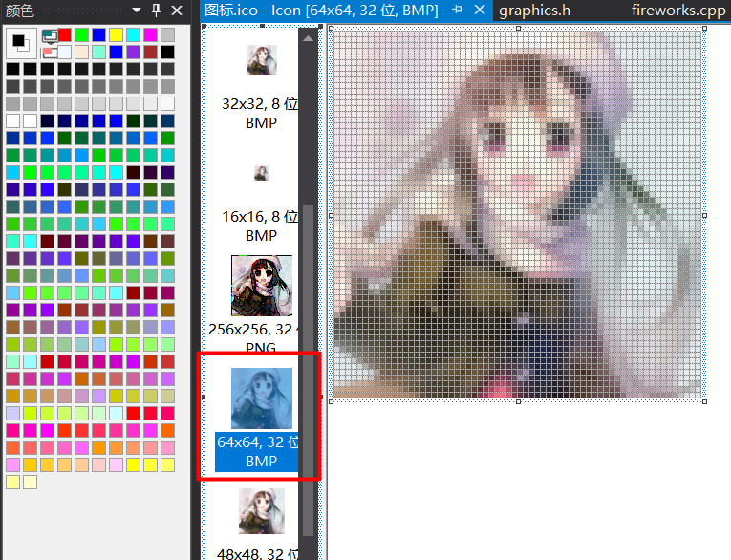Click the 16x16, 8 位 BMP label text
This screenshot has height=560, width=731.
click(x=260, y=226)
